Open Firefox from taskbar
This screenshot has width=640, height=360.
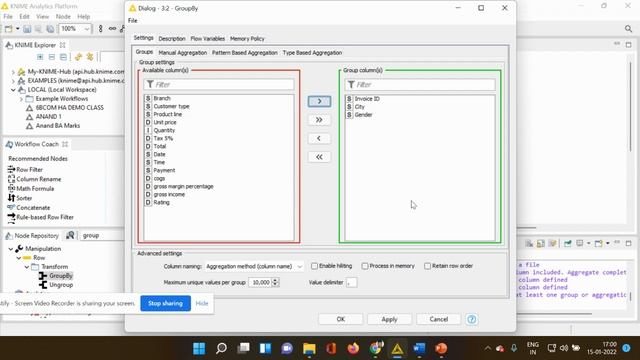click(353, 348)
